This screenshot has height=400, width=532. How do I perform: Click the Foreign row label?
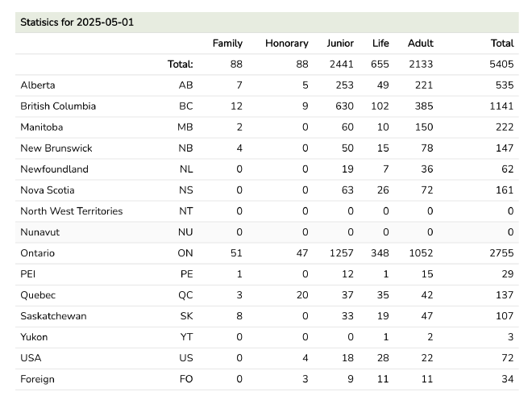[38, 379]
